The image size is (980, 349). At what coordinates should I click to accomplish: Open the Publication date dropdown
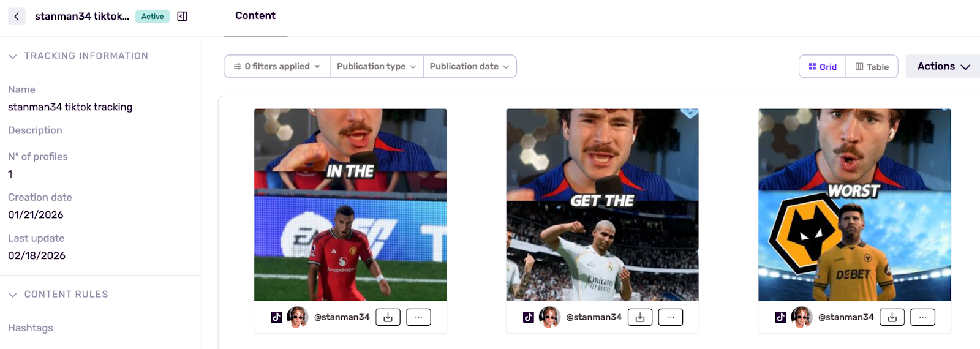(469, 66)
